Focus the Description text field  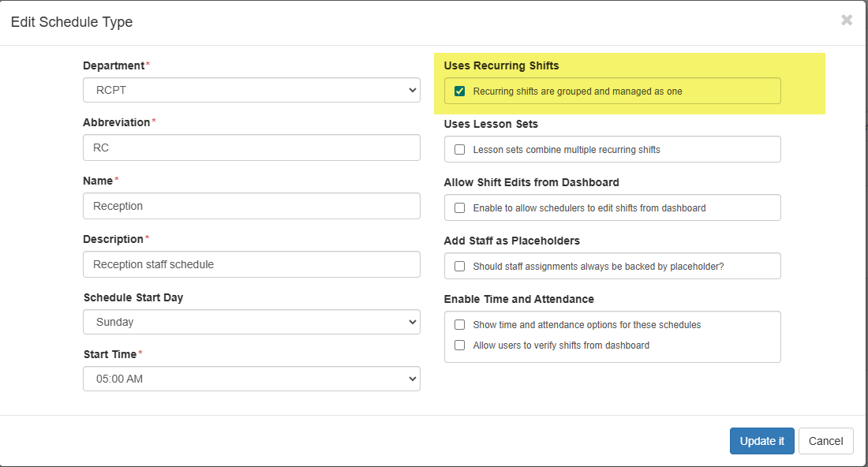click(251, 264)
